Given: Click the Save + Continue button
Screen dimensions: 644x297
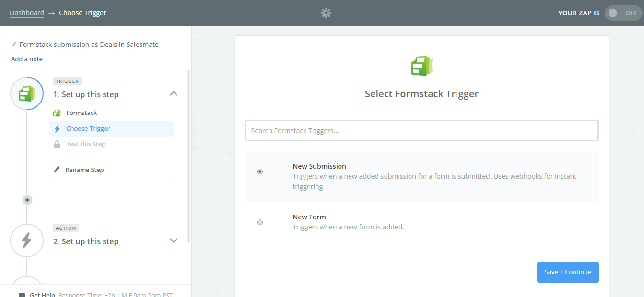Looking at the screenshot, I should 568,272.
